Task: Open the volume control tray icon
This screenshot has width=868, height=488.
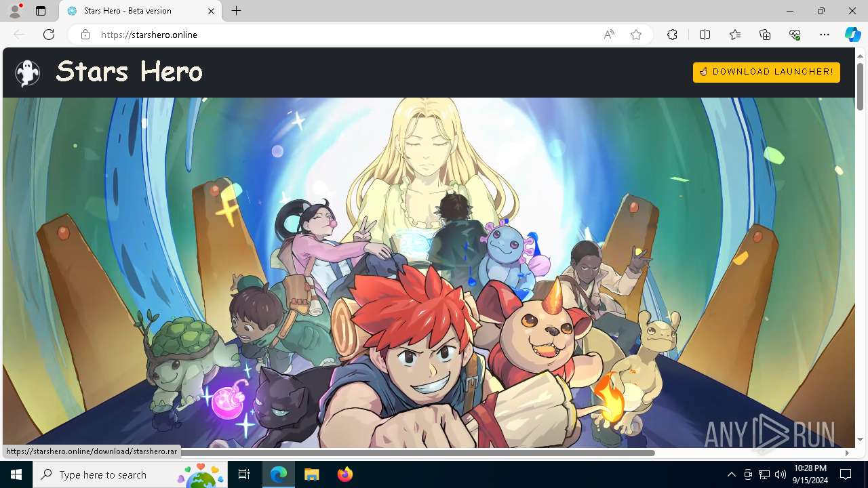Action: pos(781,474)
